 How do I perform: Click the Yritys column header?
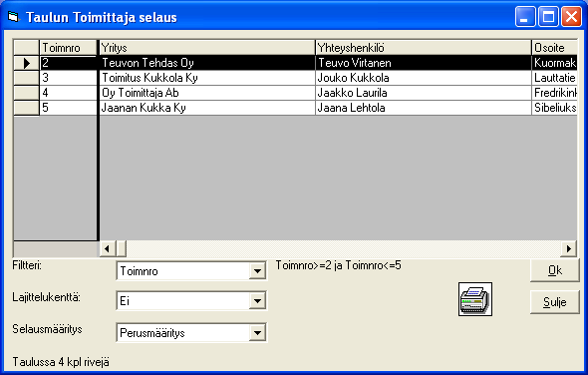tap(207, 48)
